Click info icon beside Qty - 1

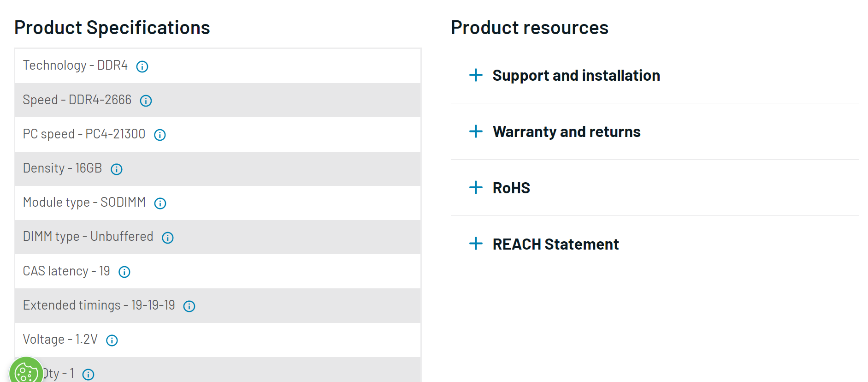[x=88, y=375]
